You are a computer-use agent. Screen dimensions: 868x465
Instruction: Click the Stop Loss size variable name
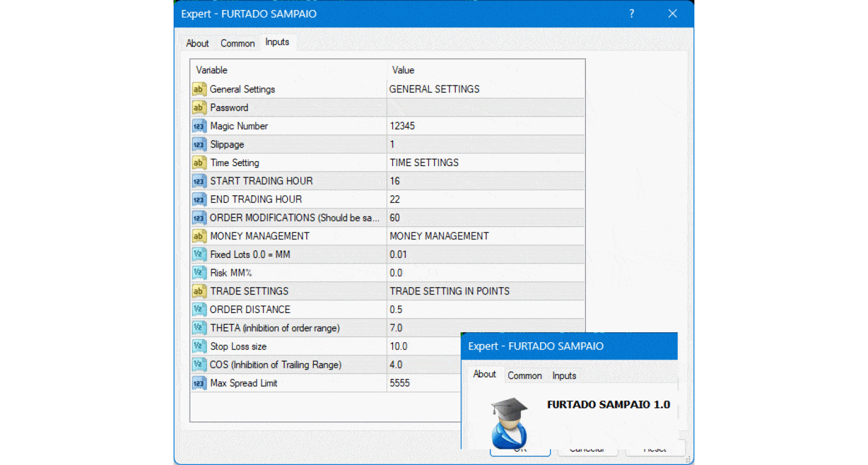tap(238, 346)
